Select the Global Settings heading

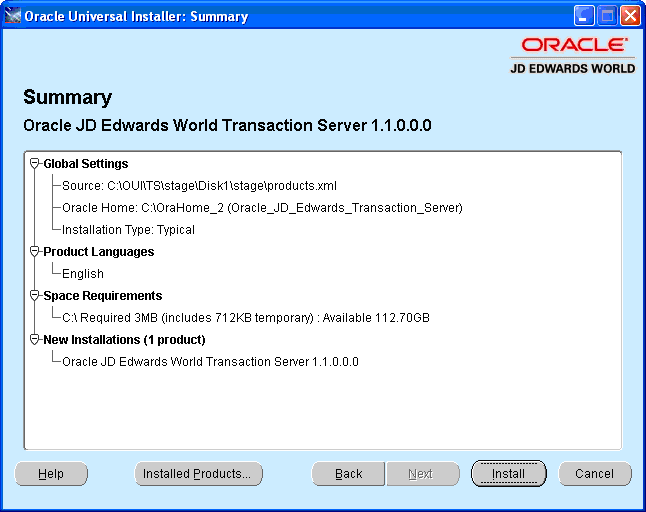click(86, 164)
